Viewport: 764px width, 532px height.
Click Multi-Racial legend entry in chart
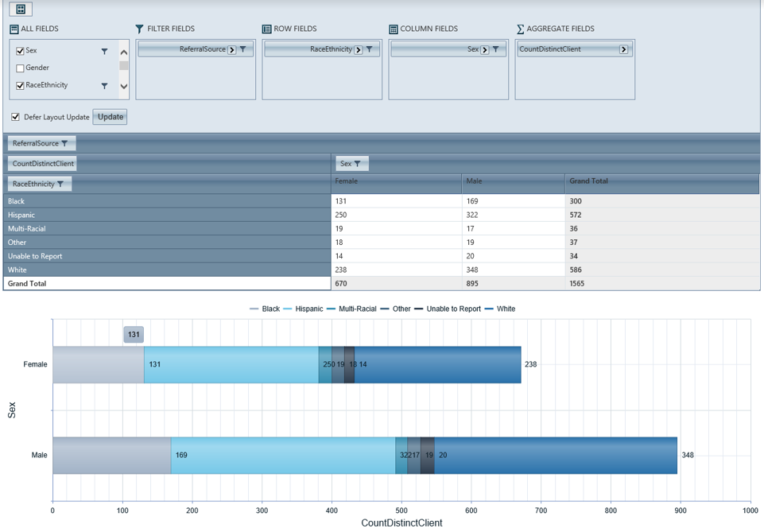[x=351, y=309]
